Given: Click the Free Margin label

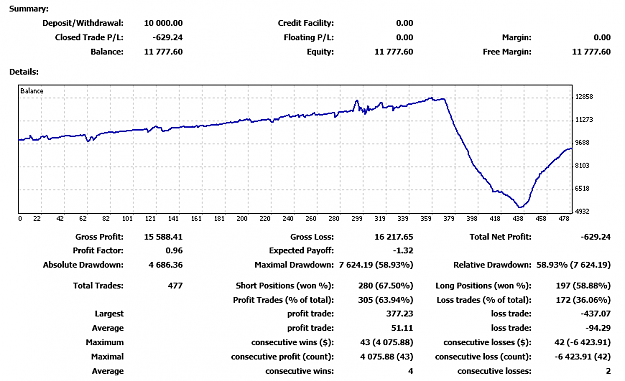Looking at the screenshot, I should click(507, 52).
